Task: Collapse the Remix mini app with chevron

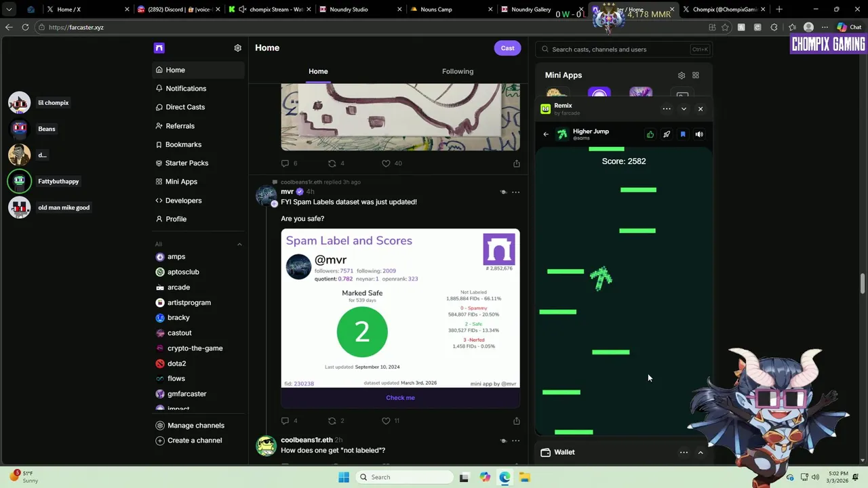Action: tap(684, 109)
